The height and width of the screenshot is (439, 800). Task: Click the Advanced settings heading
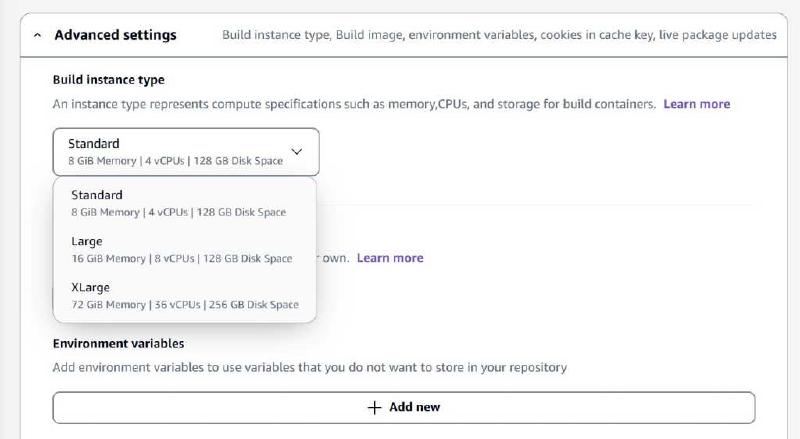point(115,35)
